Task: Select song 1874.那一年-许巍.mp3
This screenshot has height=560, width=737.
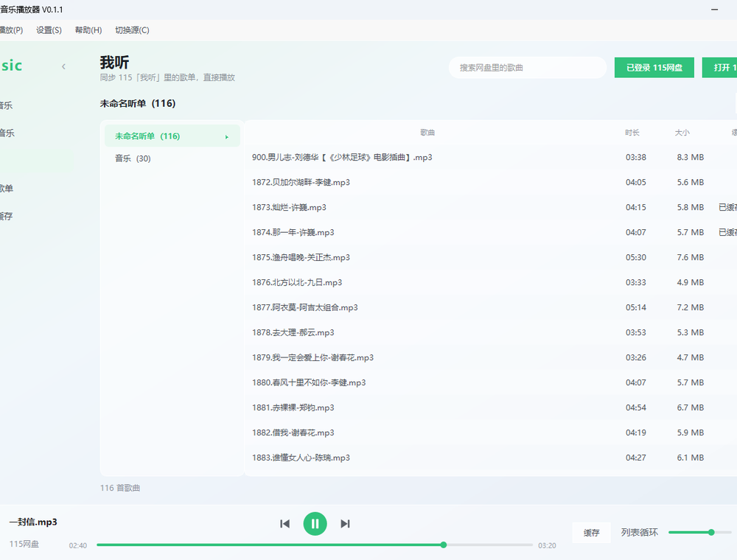Action: click(491, 232)
